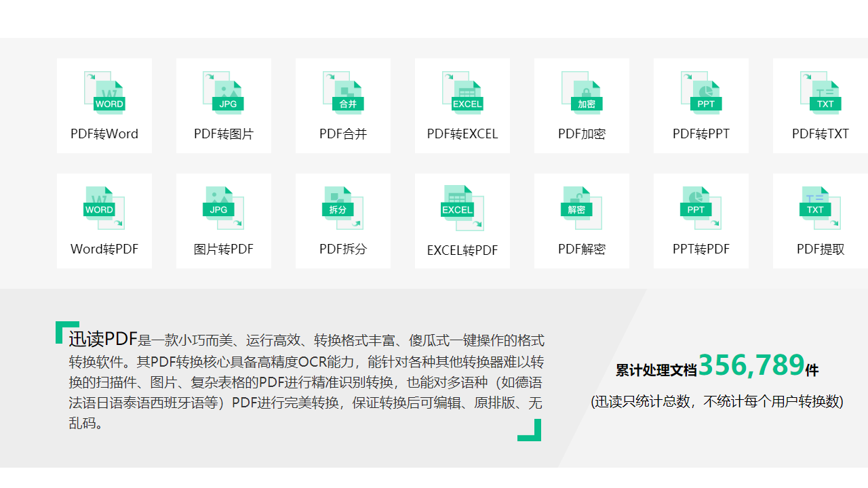Click the PDF合并 merge icon
868x488 pixels.
[343, 93]
